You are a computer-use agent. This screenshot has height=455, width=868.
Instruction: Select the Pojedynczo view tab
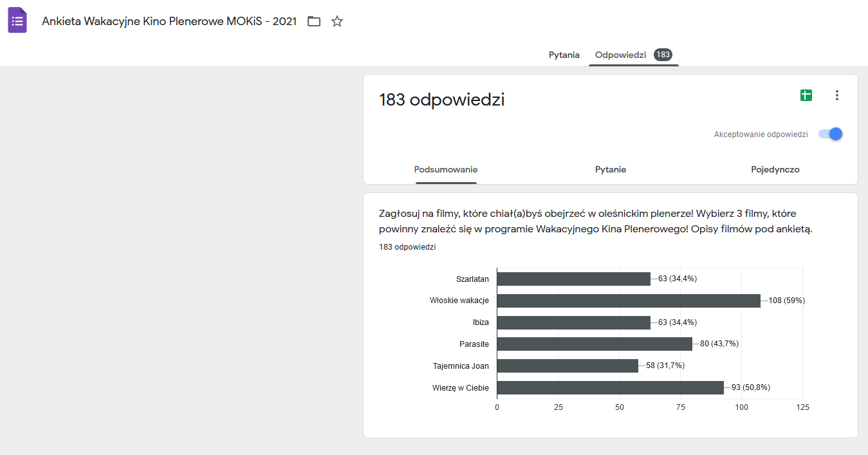point(775,170)
